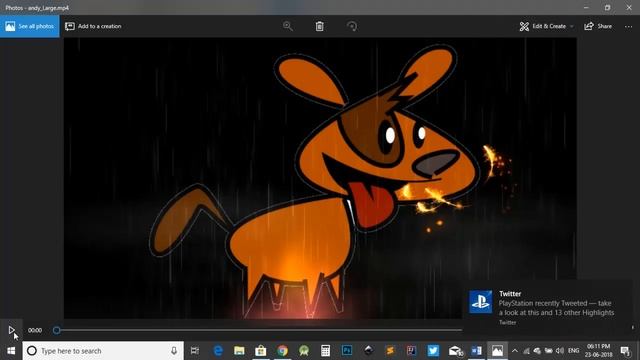640x360 pixels.
Task: Click the rotate icon in the toolbar
Action: 352,26
